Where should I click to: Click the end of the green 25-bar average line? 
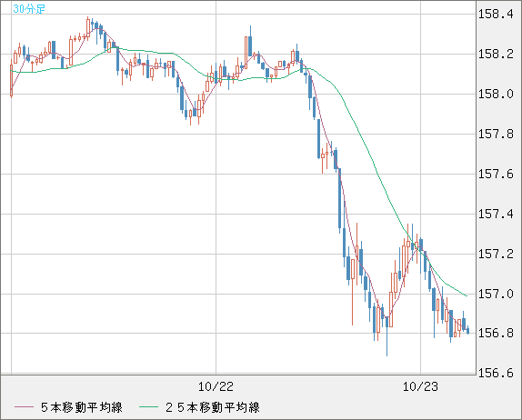[x=467, y=295]
